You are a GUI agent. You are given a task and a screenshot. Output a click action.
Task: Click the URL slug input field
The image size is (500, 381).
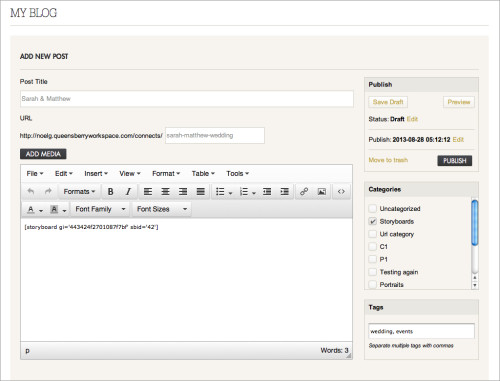(x=215, y=135)
